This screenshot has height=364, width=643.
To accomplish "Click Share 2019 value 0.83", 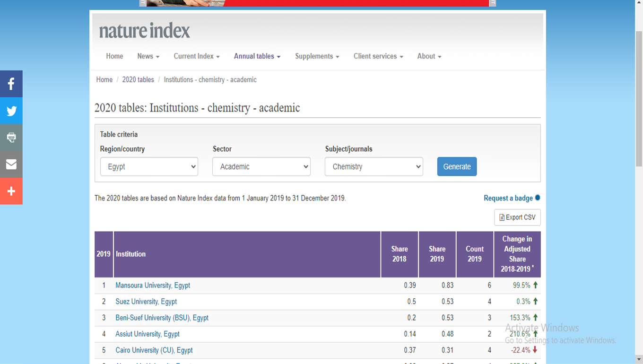I will pyautogui.click(x=447, y=286).
